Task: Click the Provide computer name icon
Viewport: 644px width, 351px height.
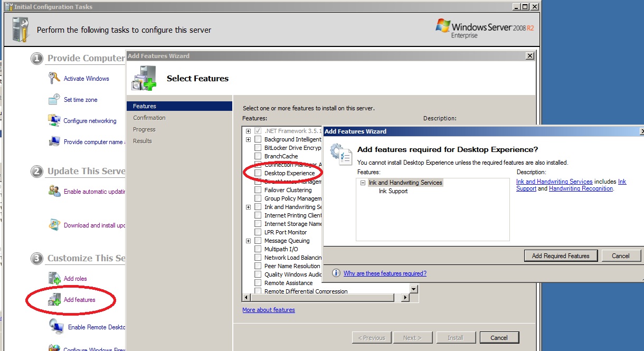Action: [x=53, y=141]
